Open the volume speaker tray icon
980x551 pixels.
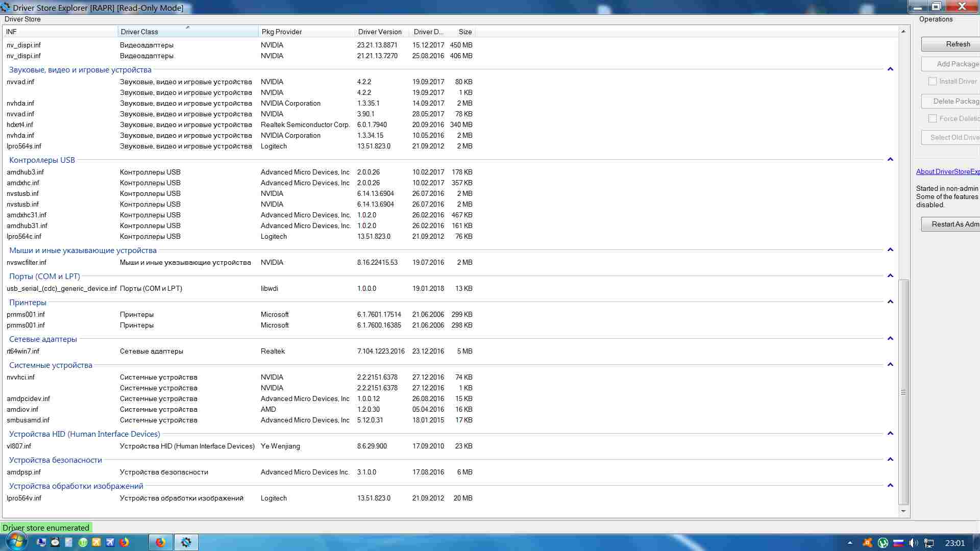[x=913, y=543]
